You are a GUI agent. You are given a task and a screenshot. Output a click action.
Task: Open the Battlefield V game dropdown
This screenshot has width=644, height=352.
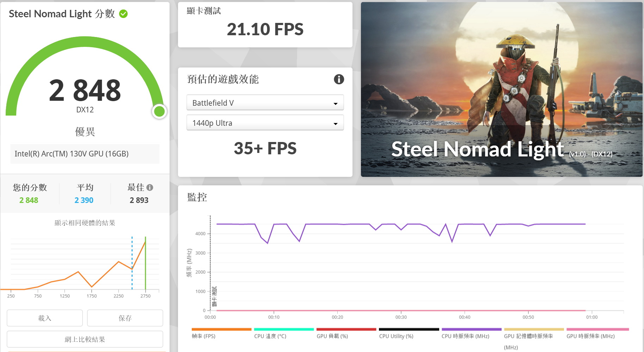tap(265, 103)
